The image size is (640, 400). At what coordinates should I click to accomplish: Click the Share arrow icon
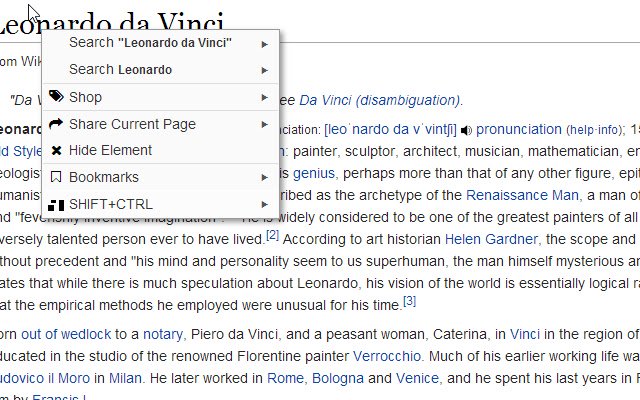56,124
